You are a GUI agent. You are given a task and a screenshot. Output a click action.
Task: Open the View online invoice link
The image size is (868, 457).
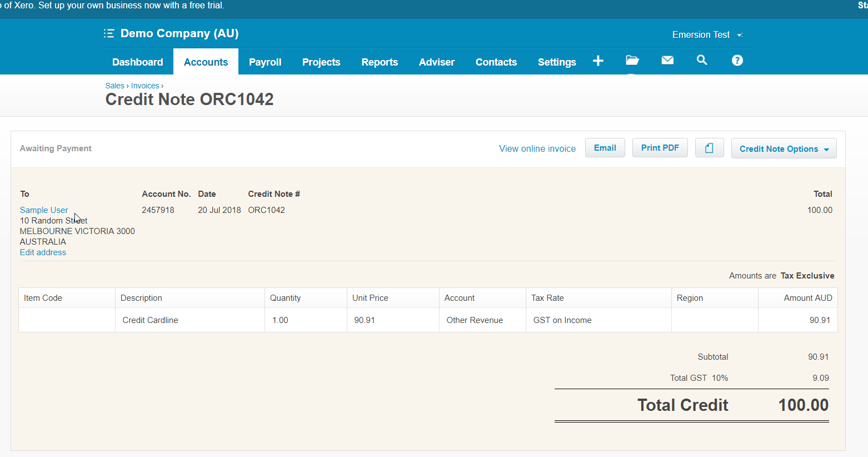(x=537, y=149)
